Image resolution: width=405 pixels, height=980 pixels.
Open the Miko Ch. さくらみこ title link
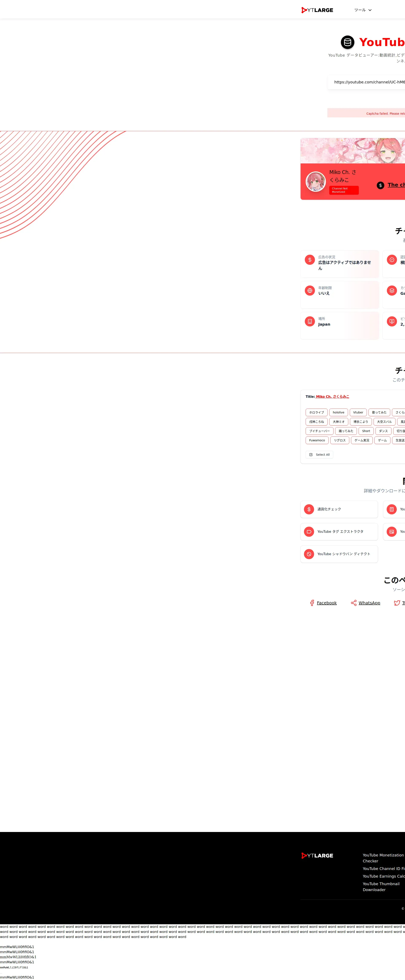pos(332,397)
